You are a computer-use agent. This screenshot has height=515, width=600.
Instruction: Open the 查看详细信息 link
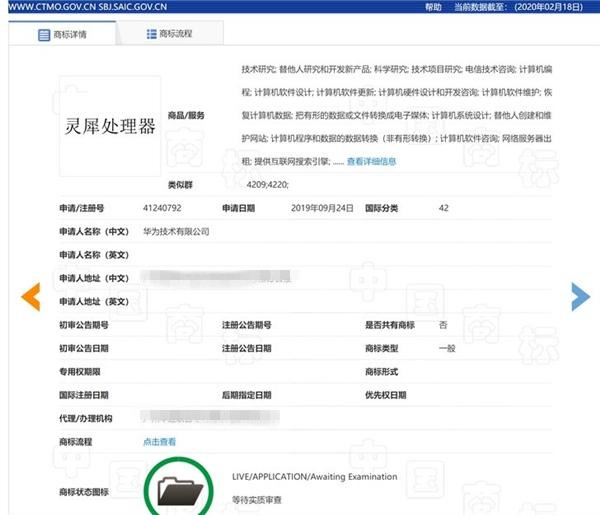click(x=371, y=161)
